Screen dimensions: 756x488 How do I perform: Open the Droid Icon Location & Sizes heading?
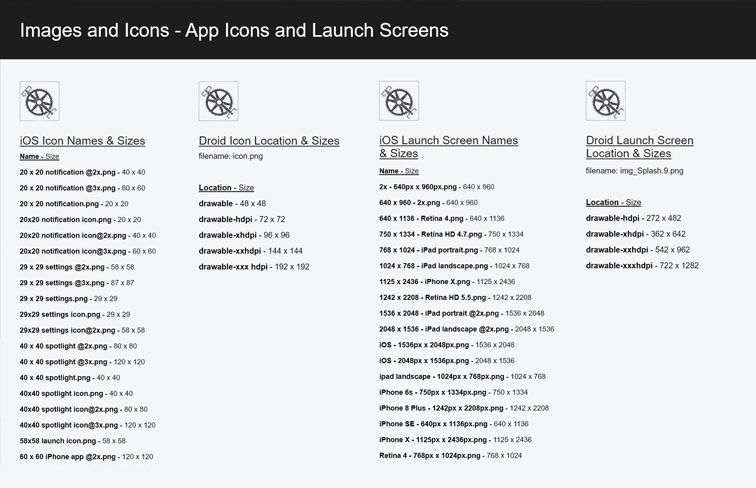(268, 141)
